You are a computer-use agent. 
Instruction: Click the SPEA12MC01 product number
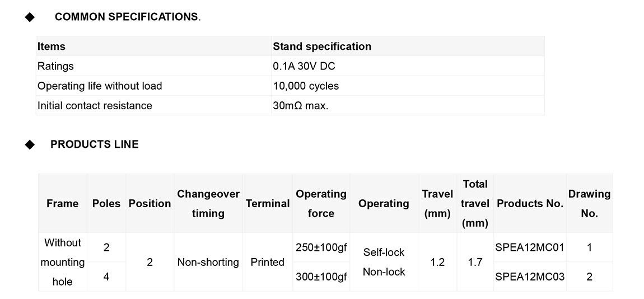tap(530, 247)
